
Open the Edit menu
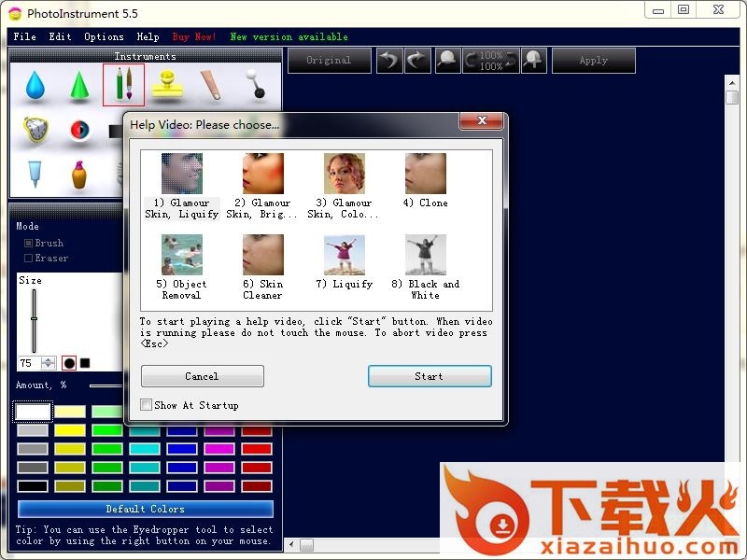pyautogui.click(x=60, y=36)
